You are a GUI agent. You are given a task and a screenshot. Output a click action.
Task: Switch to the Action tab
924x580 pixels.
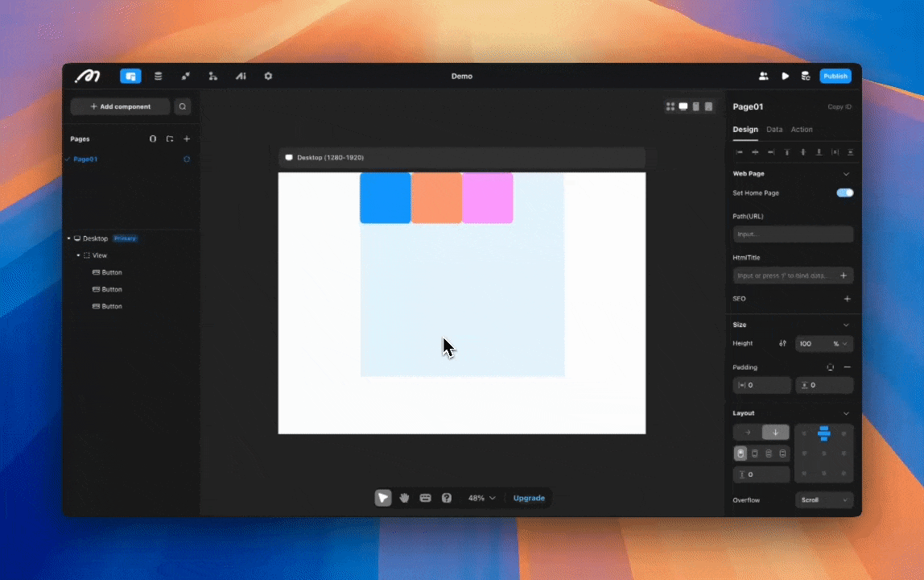802,129
